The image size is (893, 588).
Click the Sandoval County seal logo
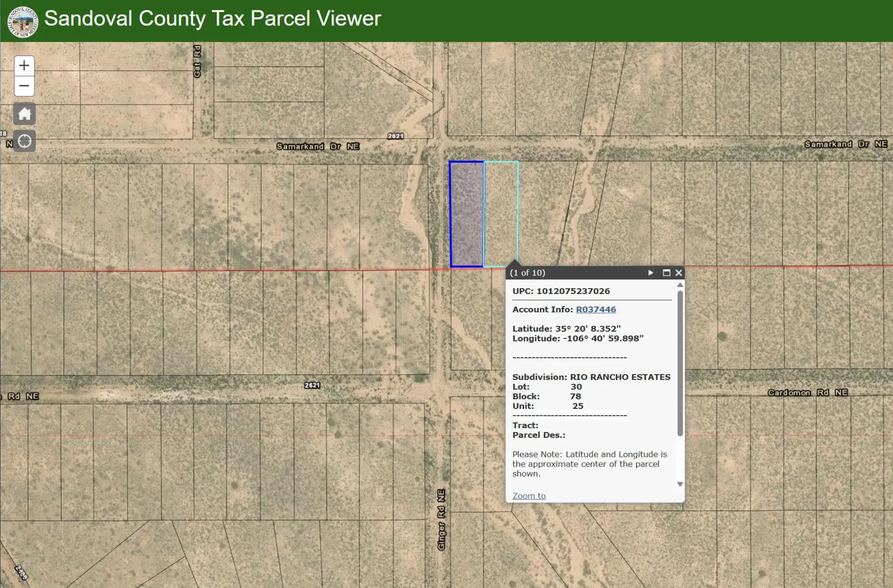[x=22, y=21]
